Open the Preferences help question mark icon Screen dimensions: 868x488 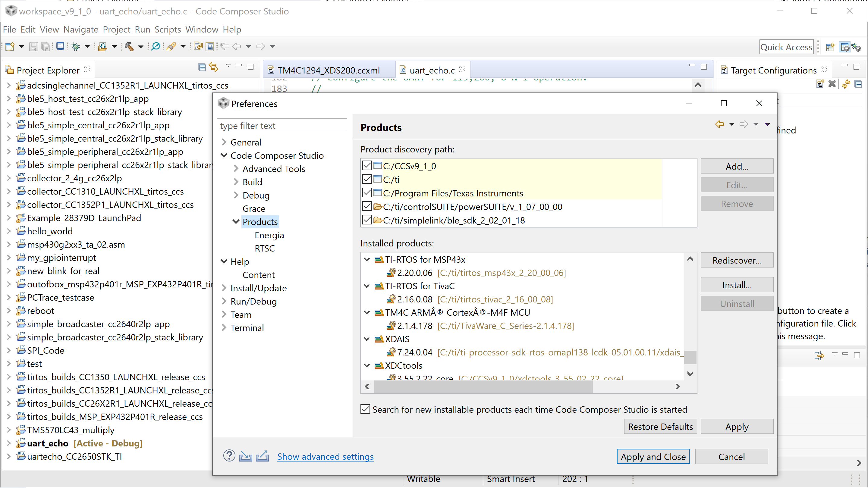[x=229, y=456]
